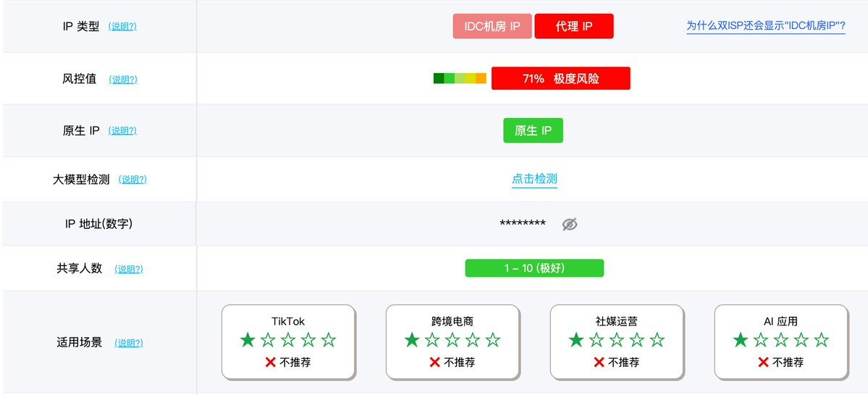
Task: Click the 点击检测 link for 大模型检测
Action: coord(534,179)
